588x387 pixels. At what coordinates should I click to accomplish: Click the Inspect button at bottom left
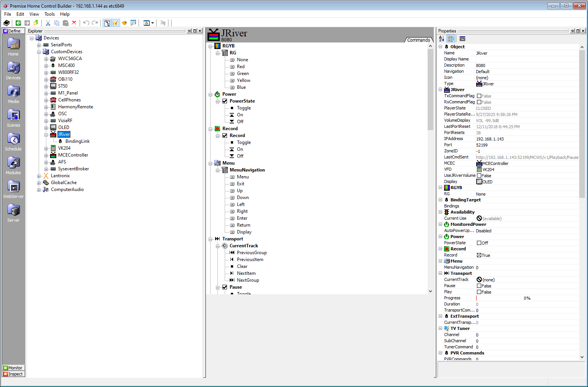(x=13, y=374)
